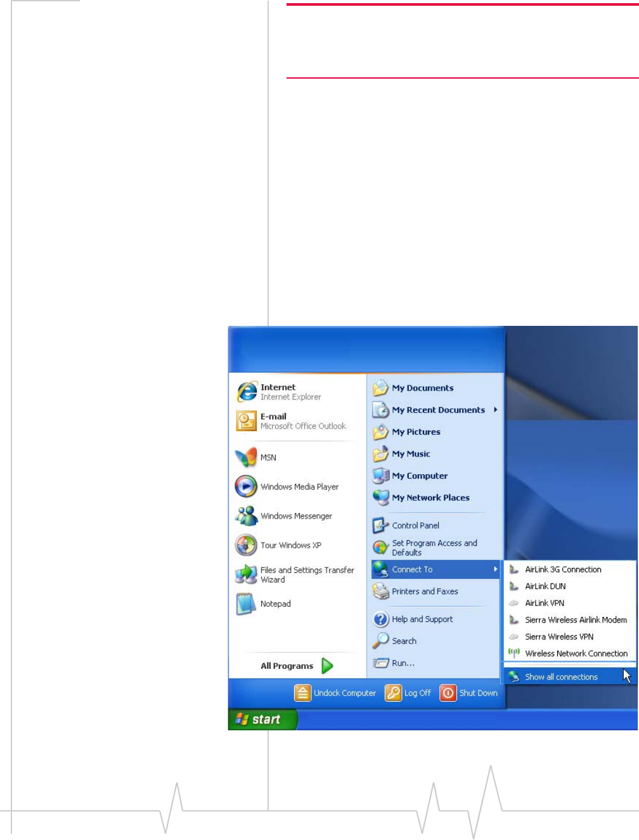Screen dimensions: 639x840
Task: Open Set Program Access and Defaults icon
Action: point(380,547)
